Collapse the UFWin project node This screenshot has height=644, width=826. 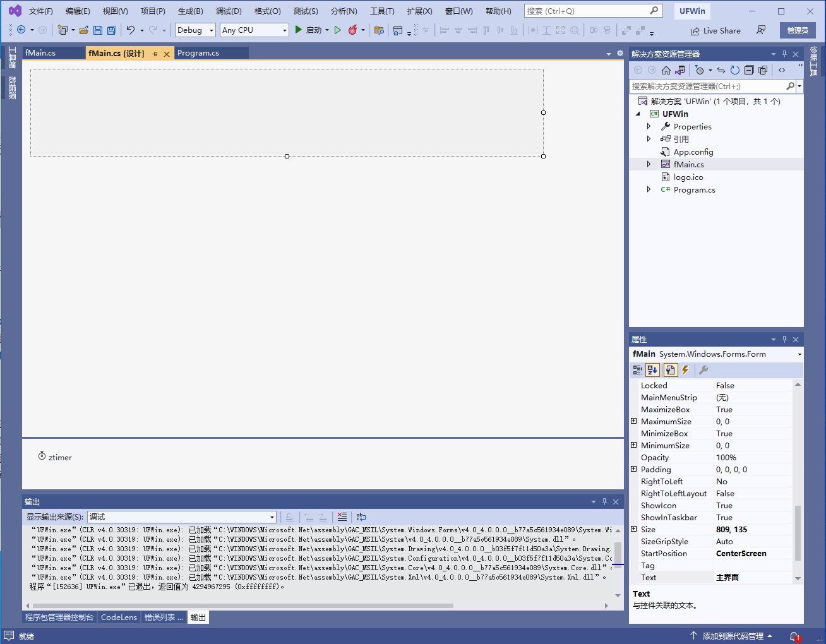[638, 114]
